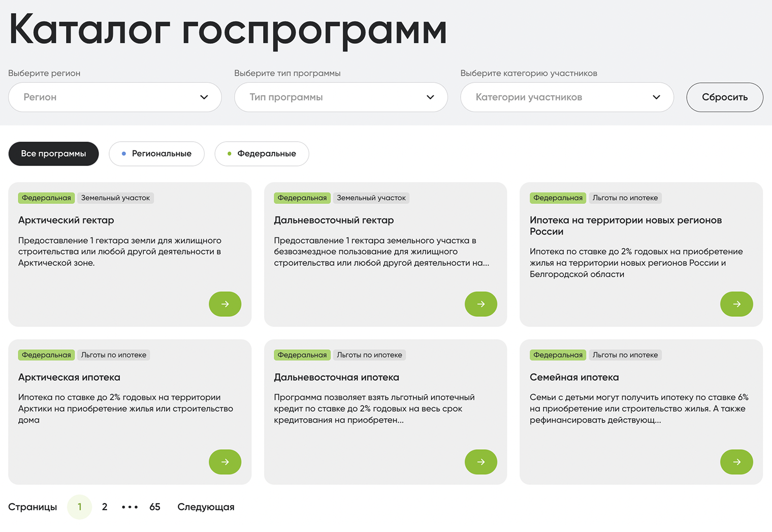Click Федеральная tag on Арктический гектар card

(x=46, y=198)
